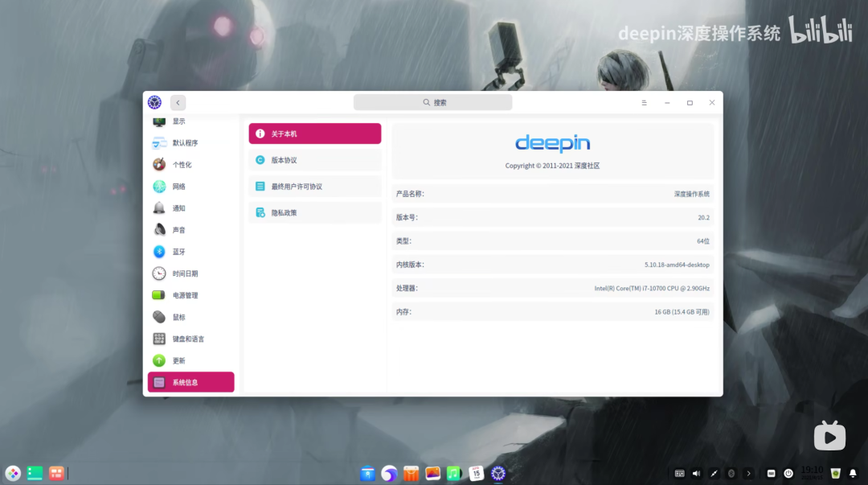The width and height of the screenshot is (868, 485).
Task: Open notification center bell icon
Action: point(853,474)
